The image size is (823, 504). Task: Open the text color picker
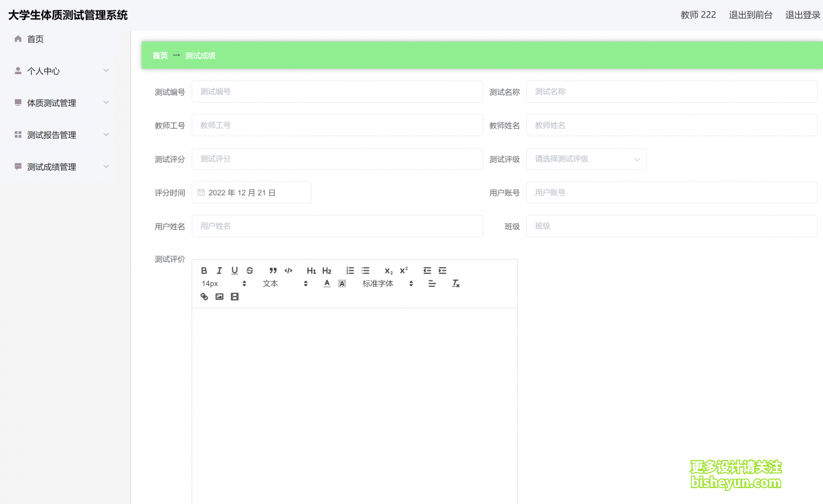tap(327, 284)
